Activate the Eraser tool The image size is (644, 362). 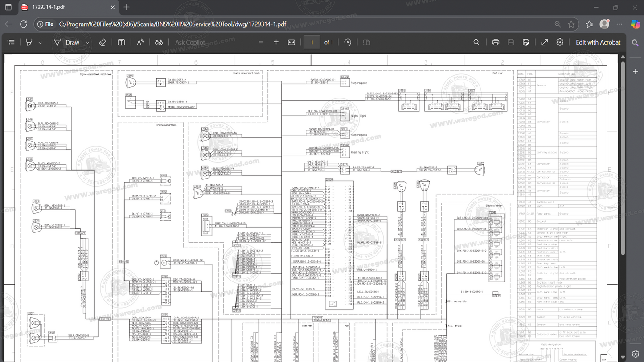(x=102, y=42)
